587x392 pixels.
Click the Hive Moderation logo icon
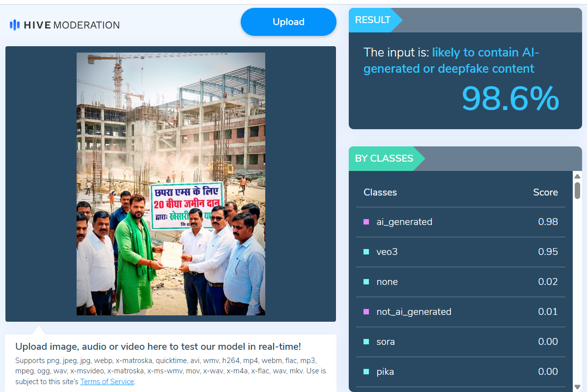coord(15,25)
